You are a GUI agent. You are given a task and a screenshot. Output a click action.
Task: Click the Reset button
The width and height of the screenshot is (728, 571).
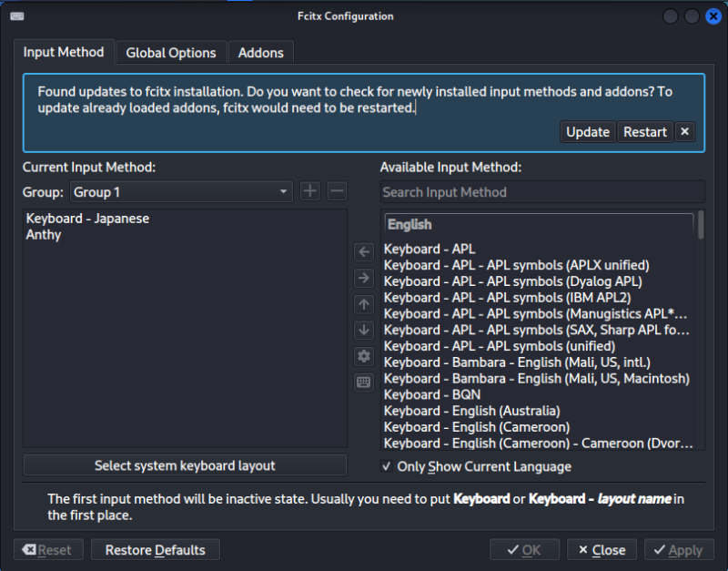[x=48, y=550]
